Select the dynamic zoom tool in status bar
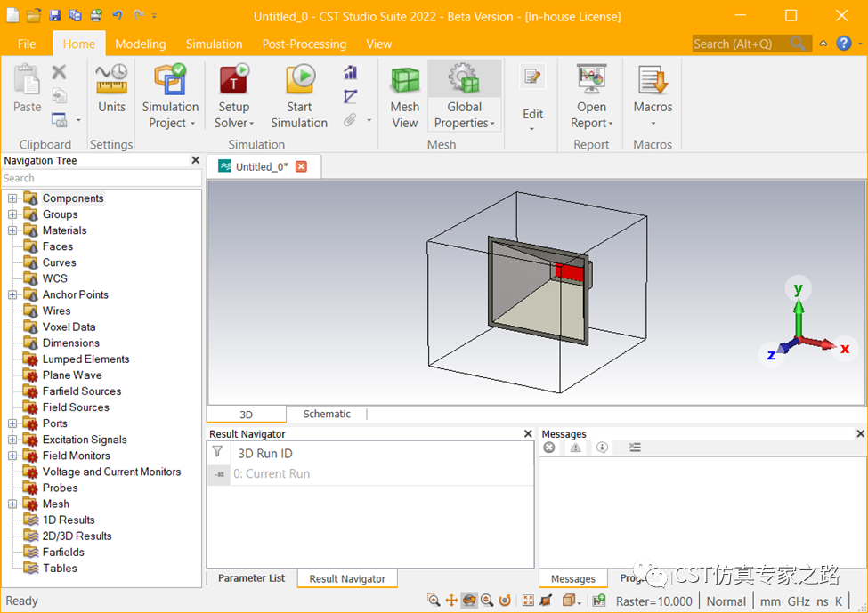This screenshot has width=868, height=613. [487, 601]
